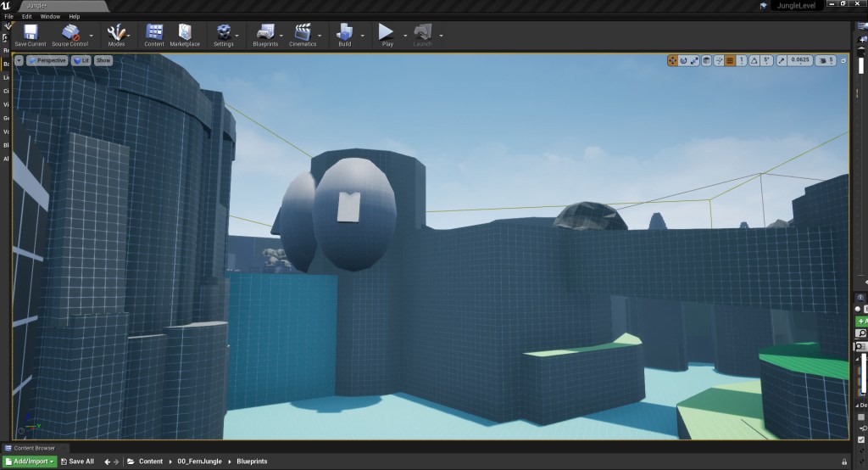This screenshot has width=868, height=470.
Task: Expand the Source Control dropdown arrow
Action: coord(93,35)
